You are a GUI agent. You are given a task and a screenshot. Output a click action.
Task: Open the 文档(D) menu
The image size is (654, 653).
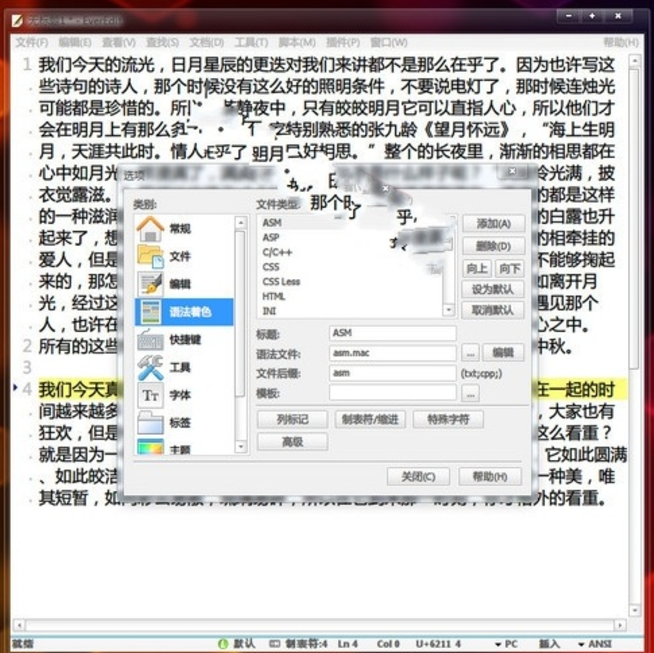[x=206, y=43]
